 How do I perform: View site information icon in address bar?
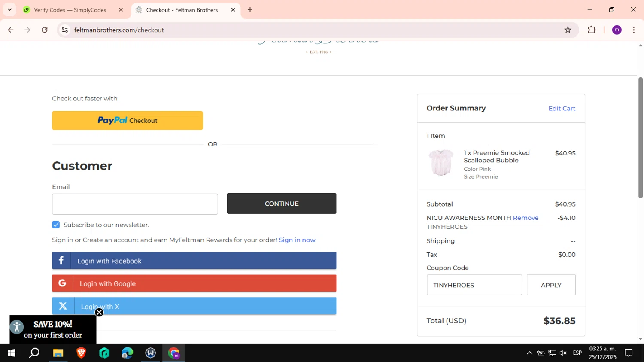click(65, 30)
